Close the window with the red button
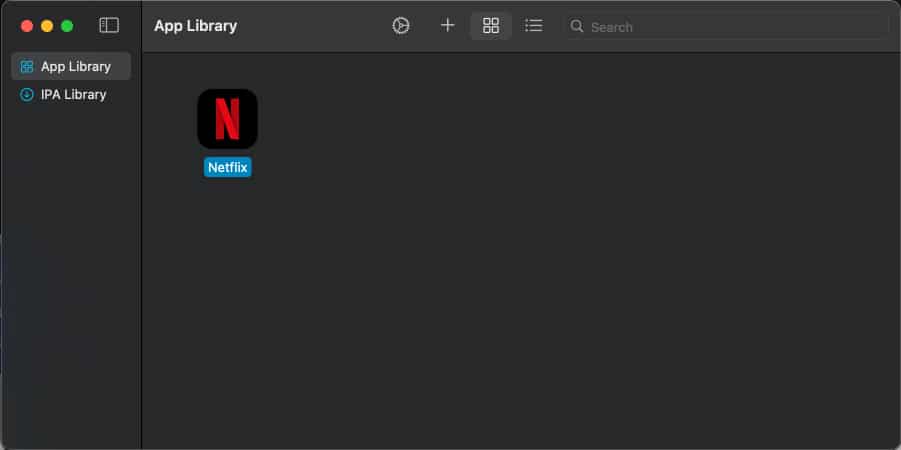The width and height of the screenshot is (901, 450). [27, 26]
